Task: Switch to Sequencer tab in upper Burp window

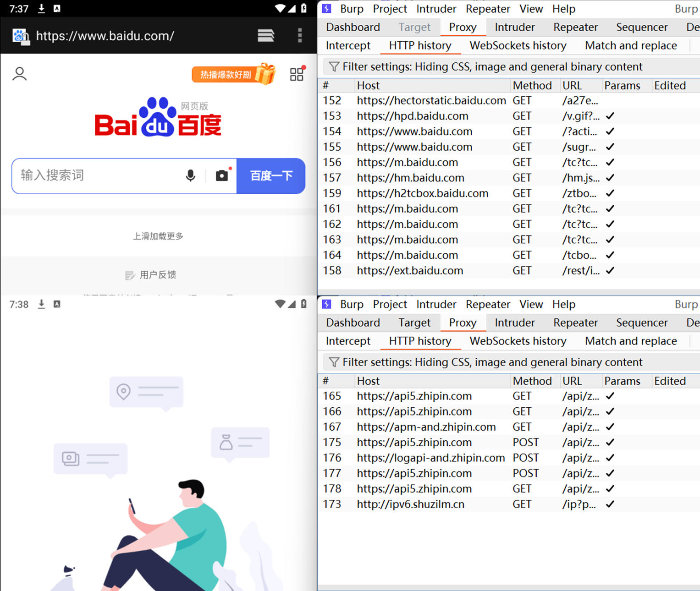Action: [x=642, y=27]
